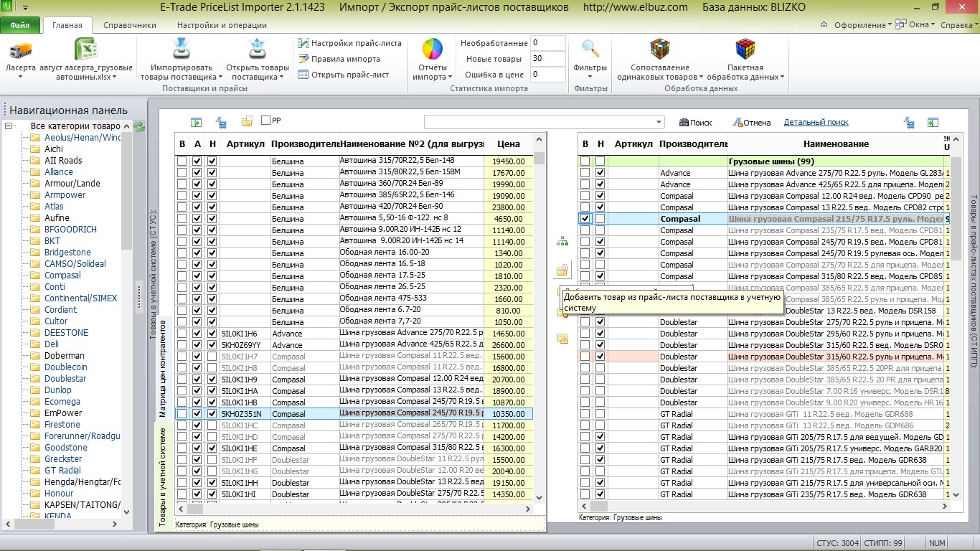Image resolution: width=980 pixels, height=551 pixels.
Task: Select the Товары в учетной системе vertical tab
Action: (x=162, y=478)
